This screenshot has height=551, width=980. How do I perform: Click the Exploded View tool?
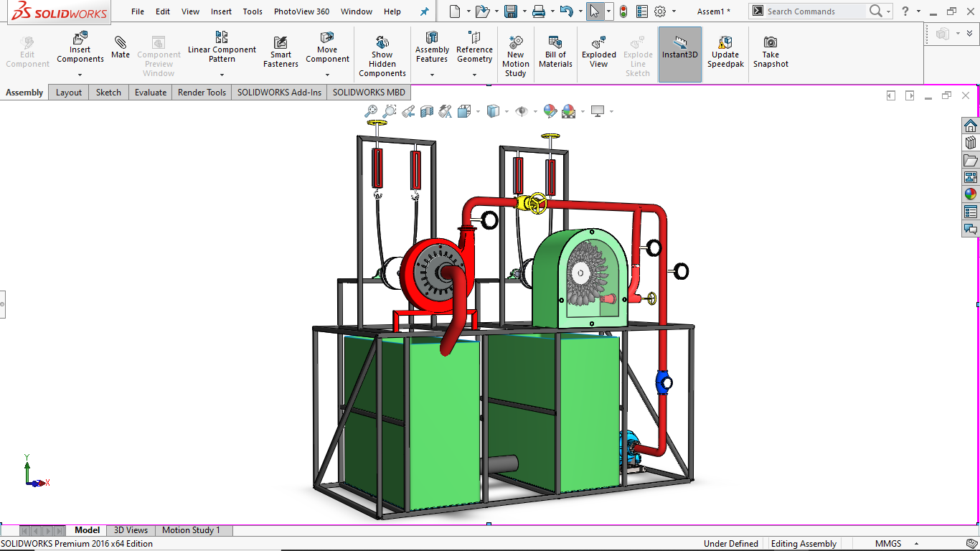(x=599, y=52)
